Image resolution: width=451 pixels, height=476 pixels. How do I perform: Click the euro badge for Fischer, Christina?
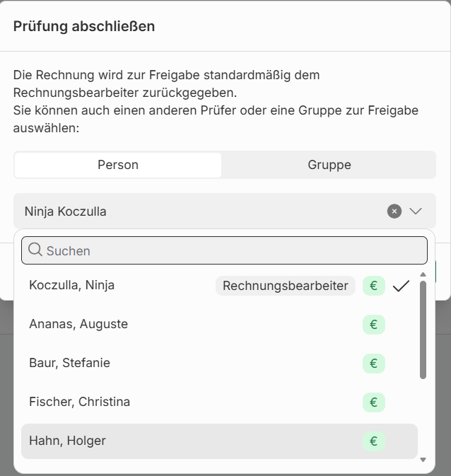coord(374,402)
